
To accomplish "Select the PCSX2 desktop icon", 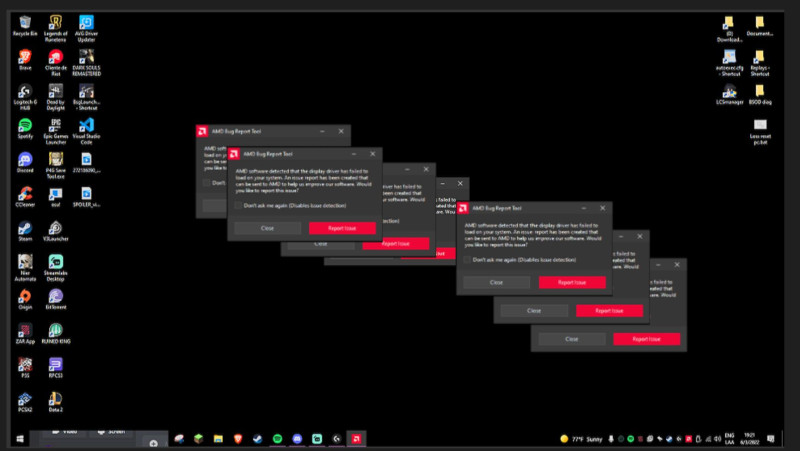I will click(25, 402).
